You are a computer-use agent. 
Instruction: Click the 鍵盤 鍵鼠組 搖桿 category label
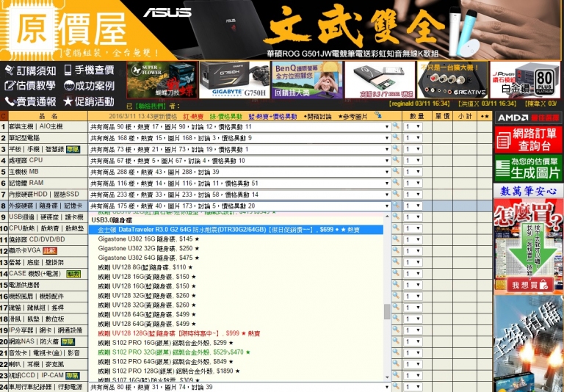tap(36, 308)
